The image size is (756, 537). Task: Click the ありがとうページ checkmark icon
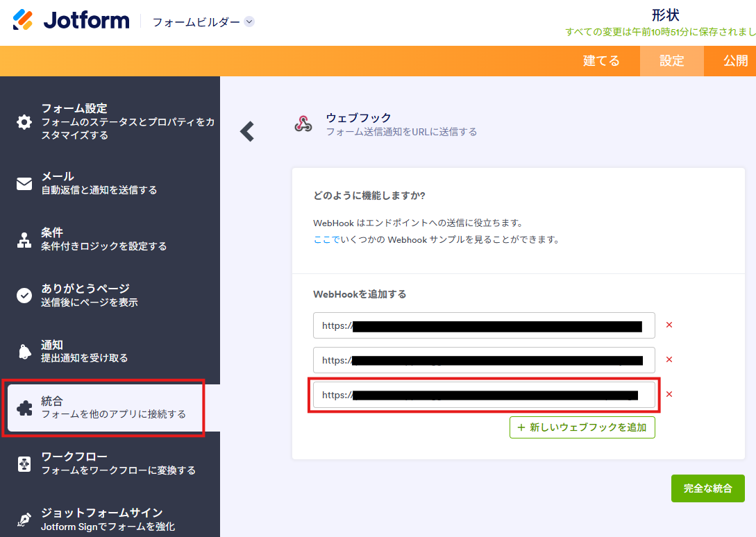24,296
